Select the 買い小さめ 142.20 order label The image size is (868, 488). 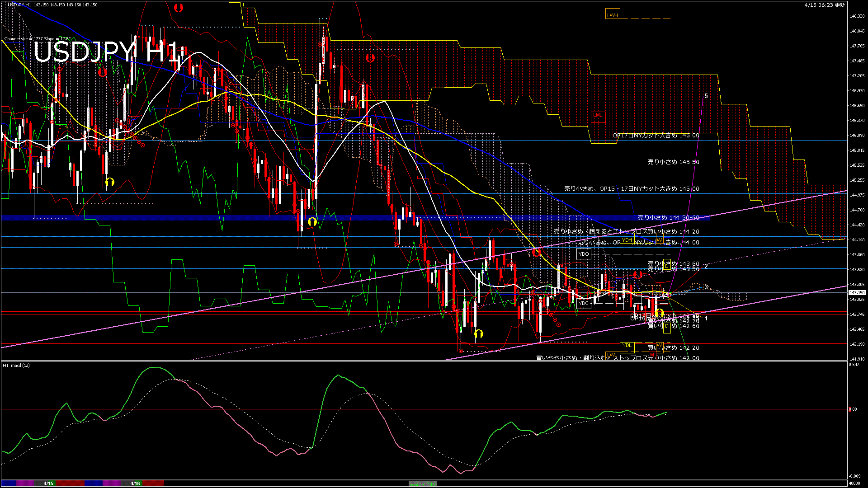point(673,347)
